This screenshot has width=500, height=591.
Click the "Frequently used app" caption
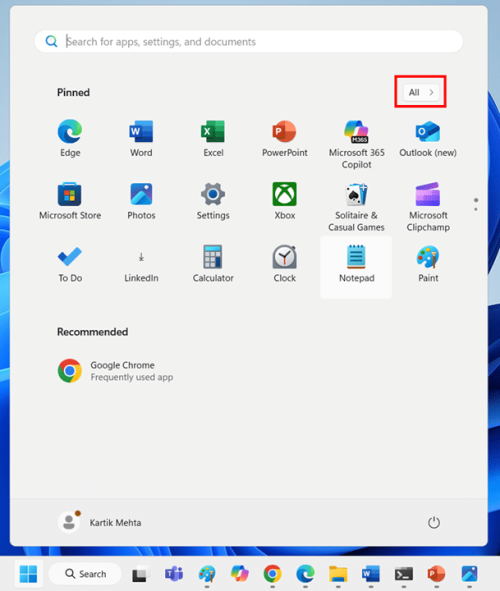[132, 377]
